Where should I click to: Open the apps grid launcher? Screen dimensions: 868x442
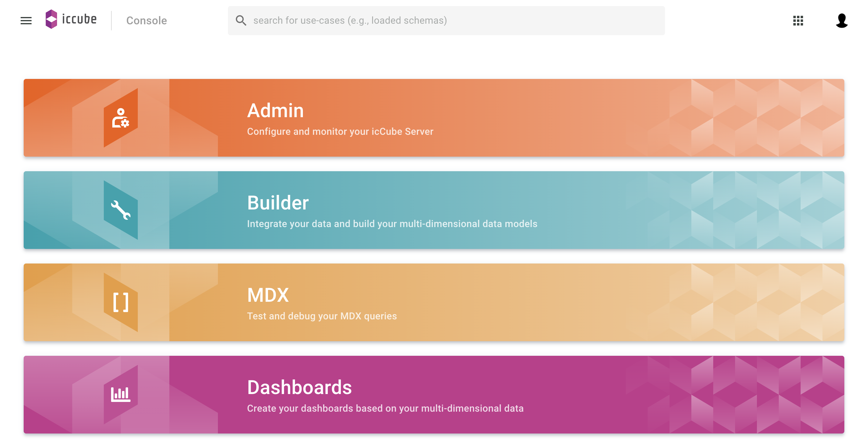tap(798, 21)
